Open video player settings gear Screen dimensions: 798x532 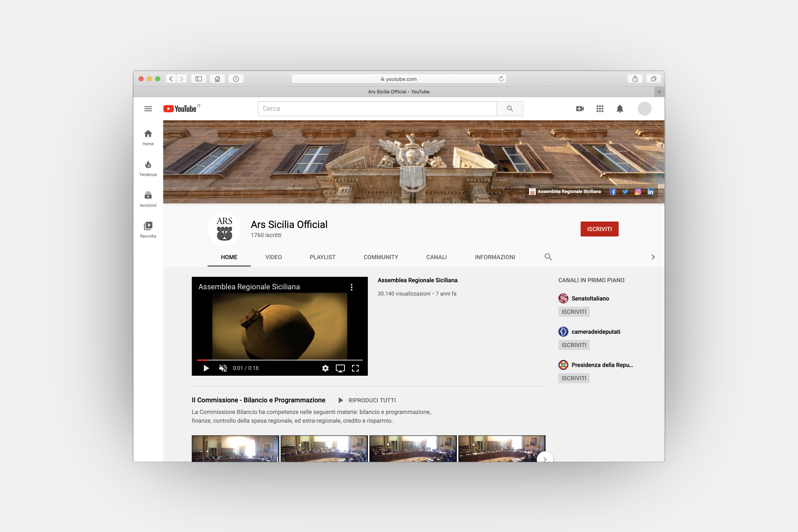(325, 368)
